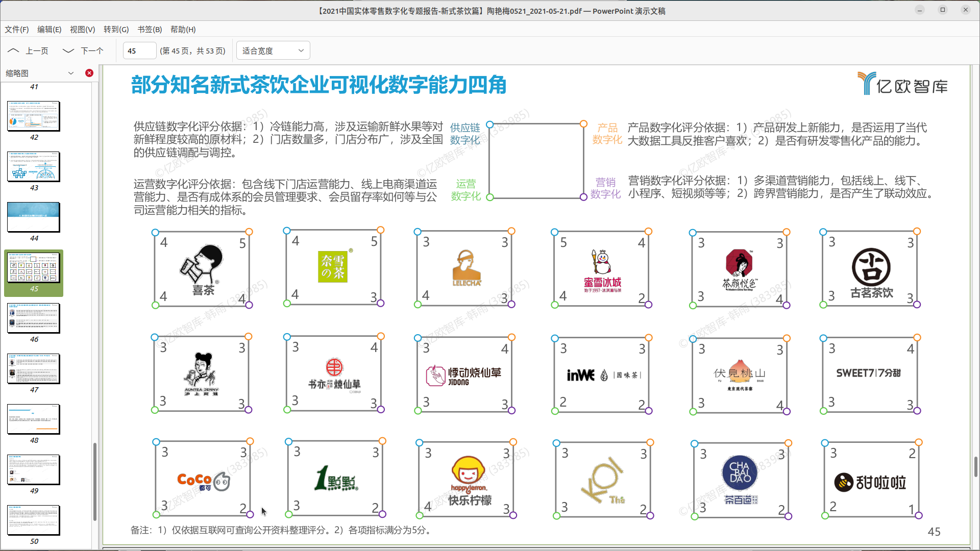The height and width of the screenshot is (551, 980).
Task: Click the LELECHA logo
Action: point(467,268)
